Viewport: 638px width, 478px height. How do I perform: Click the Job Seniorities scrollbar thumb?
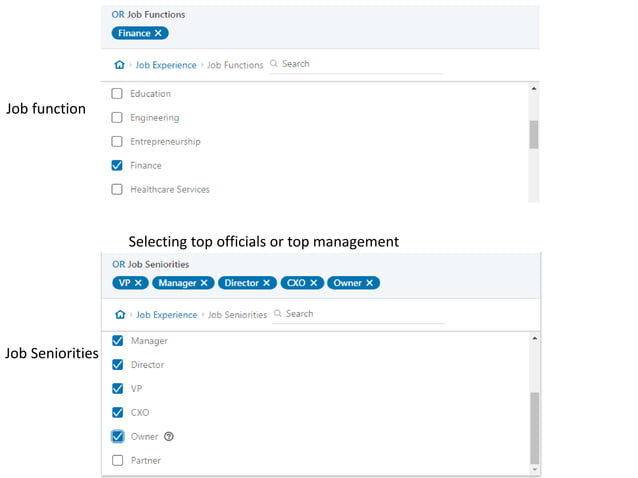(x=535, y=428)
